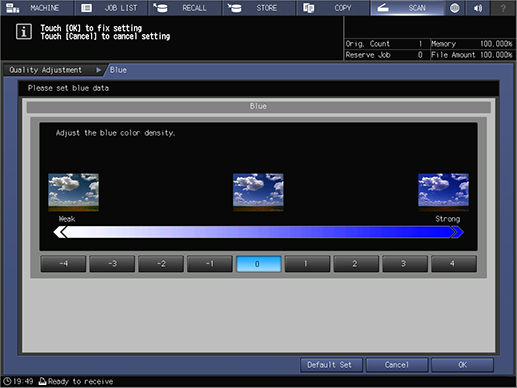Screen dimensions: 517x388
Task: Click the blue right arrow on gradient
Action: click(457, 232)
